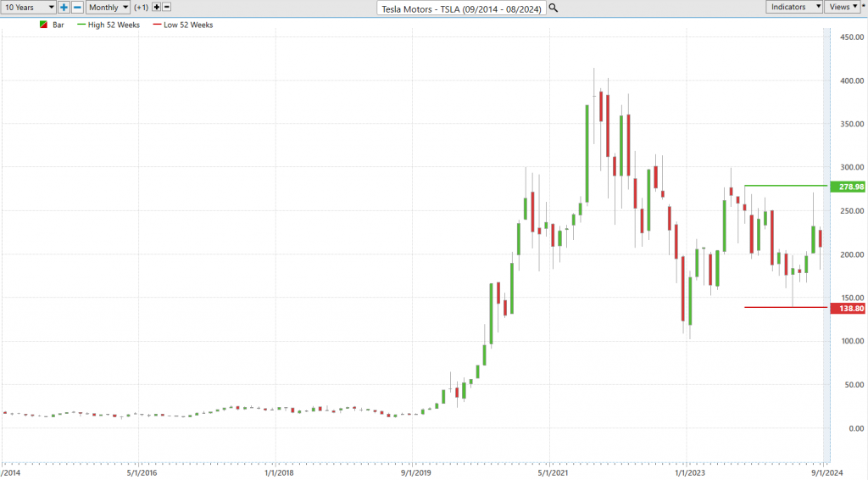Click the green 278.98 price label

pyautogui.click(x=848, y=187)
